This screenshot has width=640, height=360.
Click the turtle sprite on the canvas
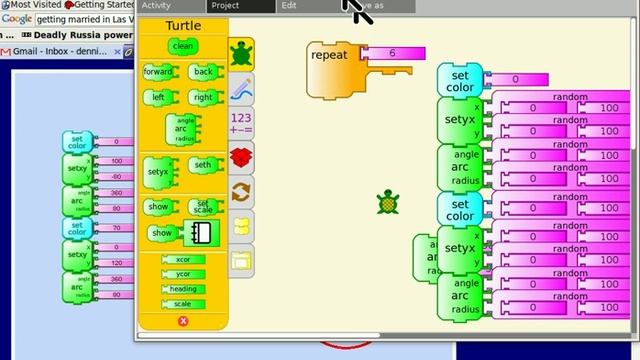[x=388, y=202]
